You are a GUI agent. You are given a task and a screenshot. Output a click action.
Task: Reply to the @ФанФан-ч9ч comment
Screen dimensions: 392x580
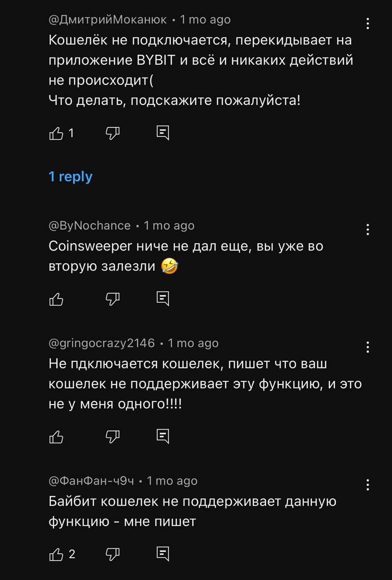pos(163,554)
